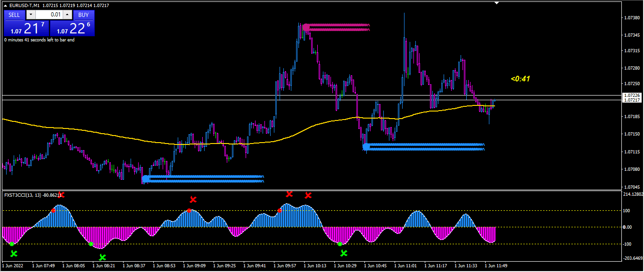Viewport: 644px width, 272px height.
Task: Click the chart shift triangle marker at top
Action: click(x=496, y=3)
